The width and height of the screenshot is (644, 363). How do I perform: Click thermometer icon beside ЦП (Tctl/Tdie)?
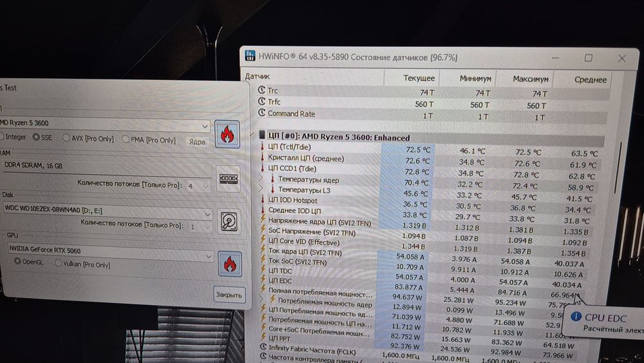[x=263, y=146]
